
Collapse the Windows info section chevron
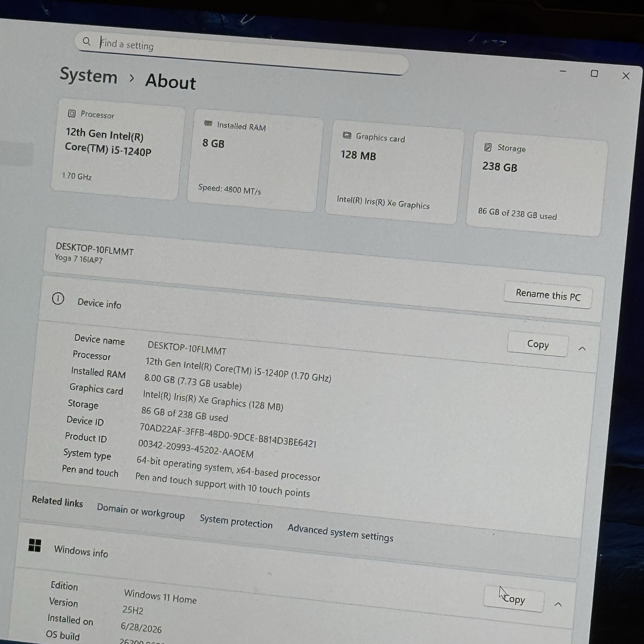558,604
